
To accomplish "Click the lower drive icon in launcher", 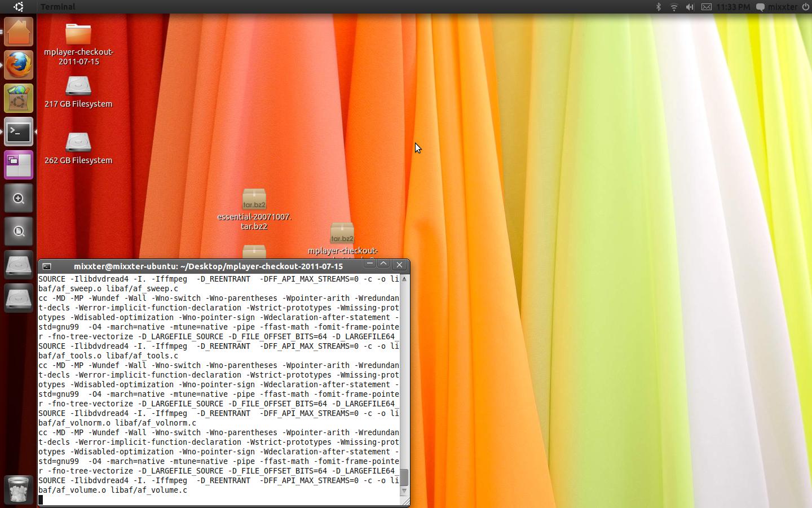I will (19, 298).
